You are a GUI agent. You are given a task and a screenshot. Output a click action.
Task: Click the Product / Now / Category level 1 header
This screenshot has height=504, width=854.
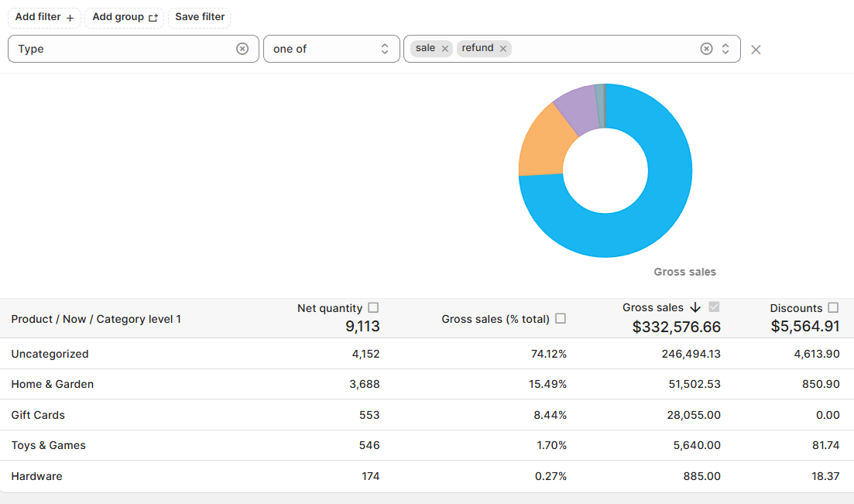coord(96,319)
